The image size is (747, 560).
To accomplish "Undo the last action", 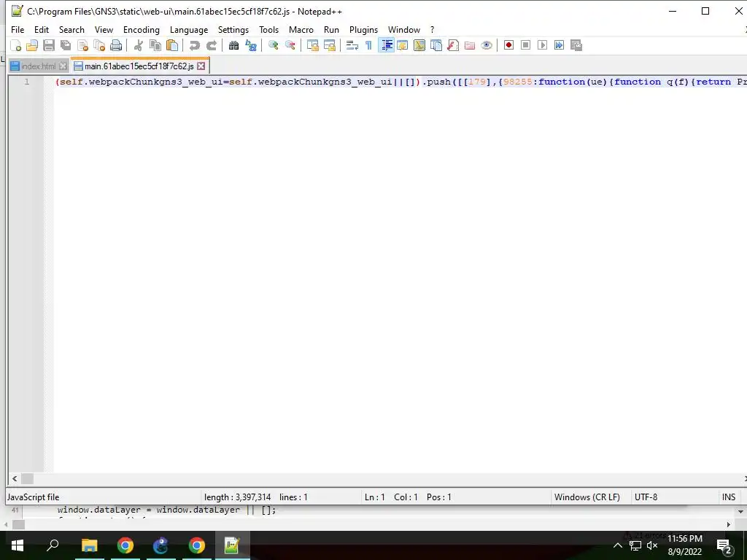I will pyautogui.click(x=194, y=45).
